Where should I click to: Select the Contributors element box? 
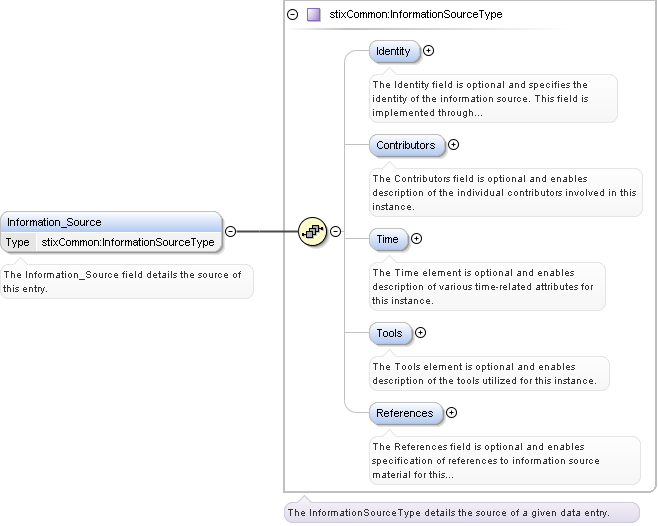(x=405, y=145)
